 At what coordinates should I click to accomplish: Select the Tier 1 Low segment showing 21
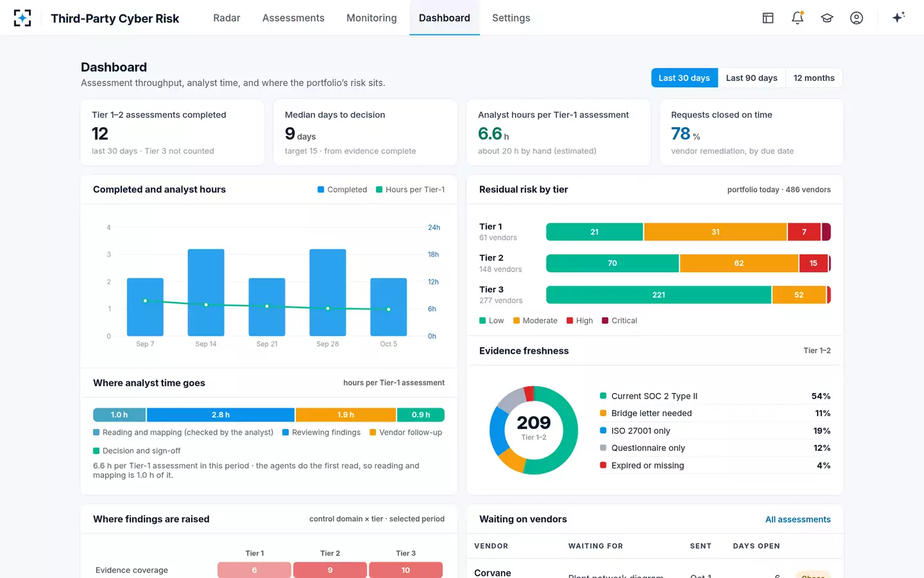point(594,232)
